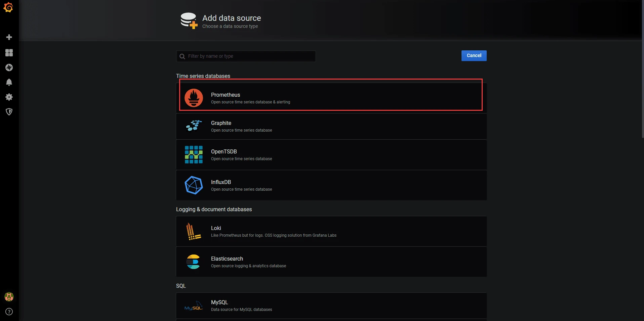
Task: Click the Prometheus flame logo
Action: pos(194,98)
